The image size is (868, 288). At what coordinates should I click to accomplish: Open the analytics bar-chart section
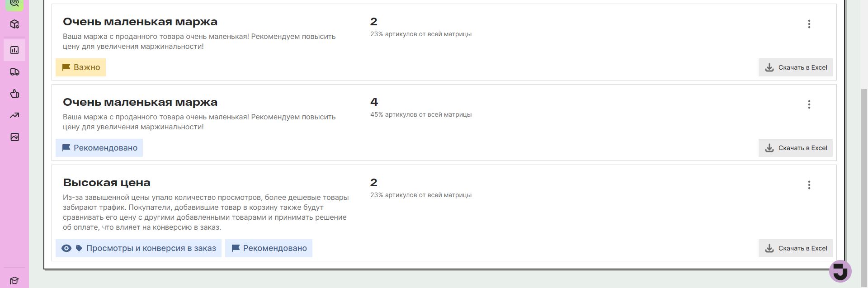coord(14,50)
